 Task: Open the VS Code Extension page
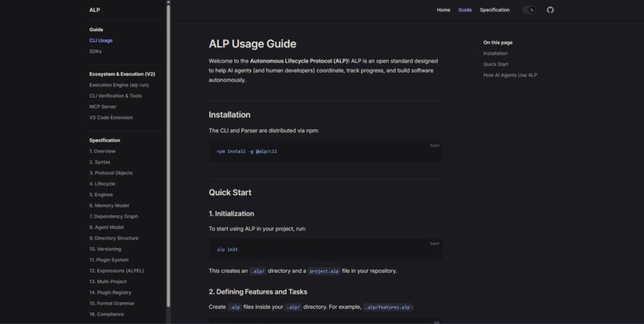[111, 118]
